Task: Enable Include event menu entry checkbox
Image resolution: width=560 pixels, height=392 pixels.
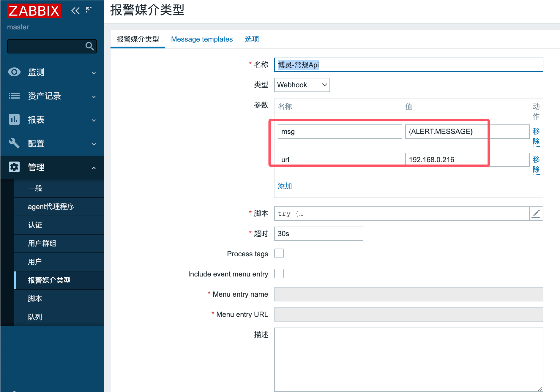Action: (x=279, y=274)
